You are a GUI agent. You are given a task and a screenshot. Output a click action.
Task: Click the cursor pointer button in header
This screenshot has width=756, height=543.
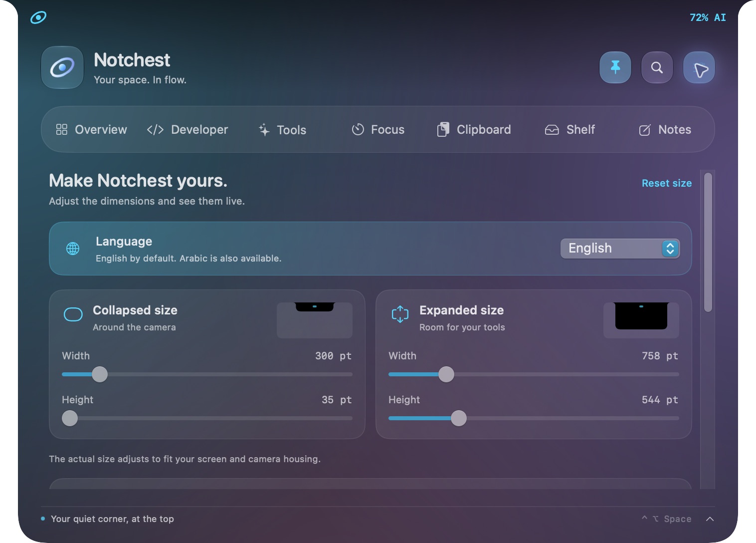(x=699, y=67)
